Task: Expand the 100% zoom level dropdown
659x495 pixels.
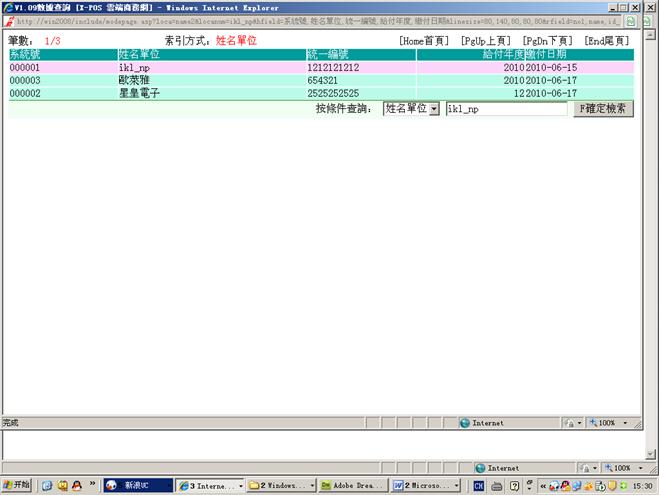Action: [x=625, y=423]
